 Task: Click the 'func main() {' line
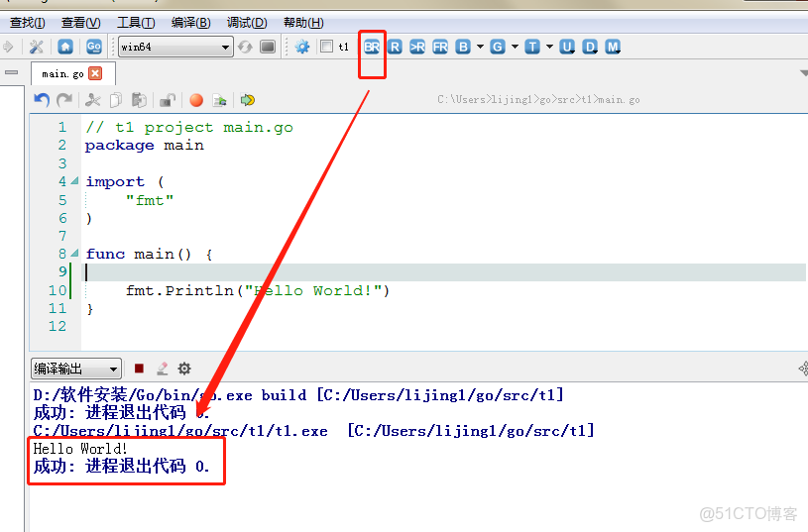pos(149,254)
